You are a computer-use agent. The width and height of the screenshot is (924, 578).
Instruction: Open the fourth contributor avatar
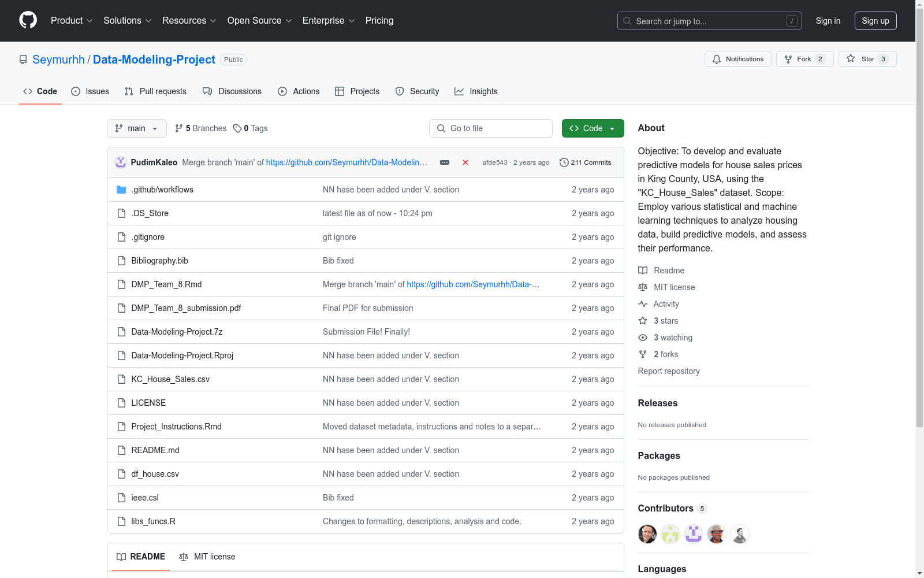pos(717,534)
